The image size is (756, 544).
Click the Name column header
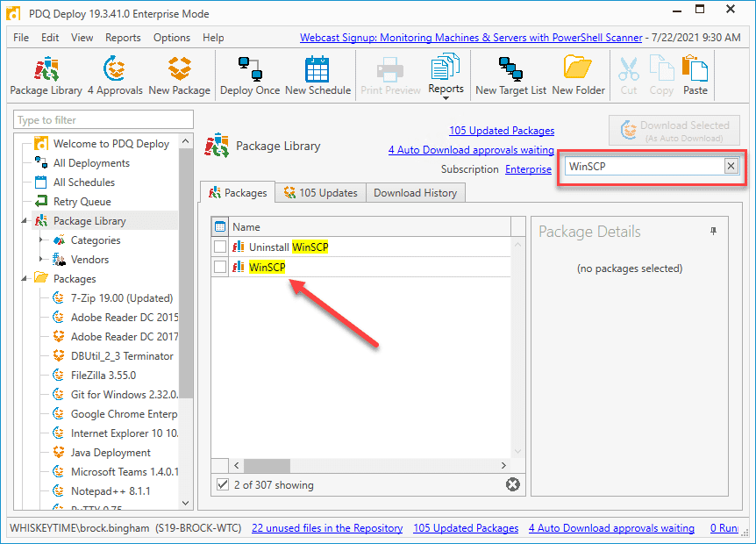coord(369,226)
